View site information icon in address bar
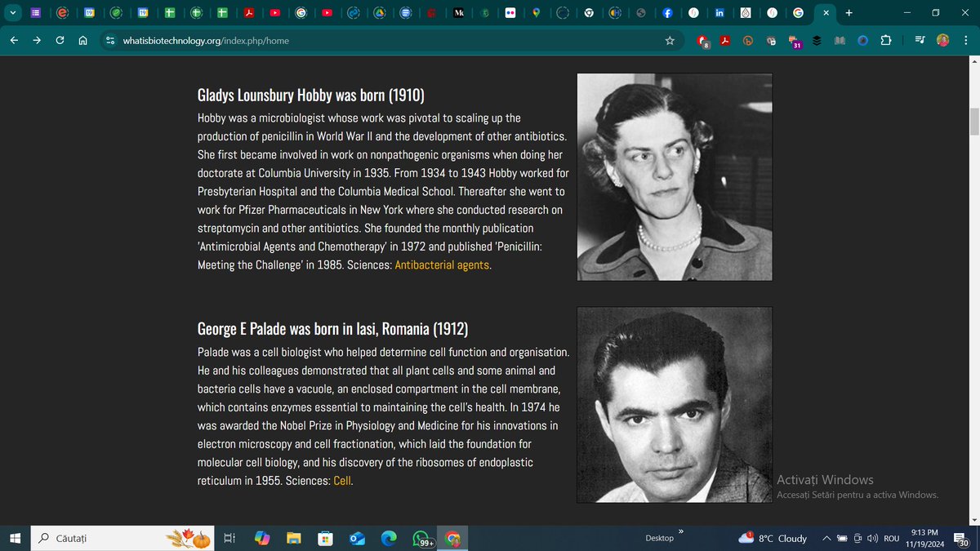 [111, 40]
